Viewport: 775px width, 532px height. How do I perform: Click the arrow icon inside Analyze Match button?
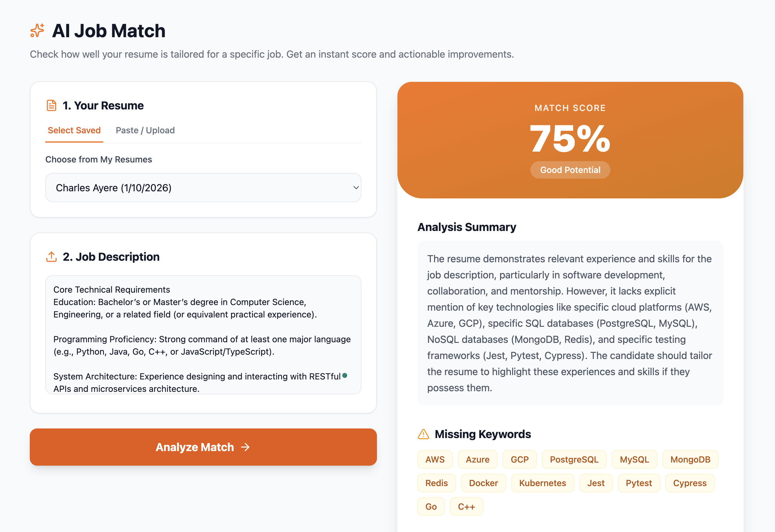[x=246, y=447]
